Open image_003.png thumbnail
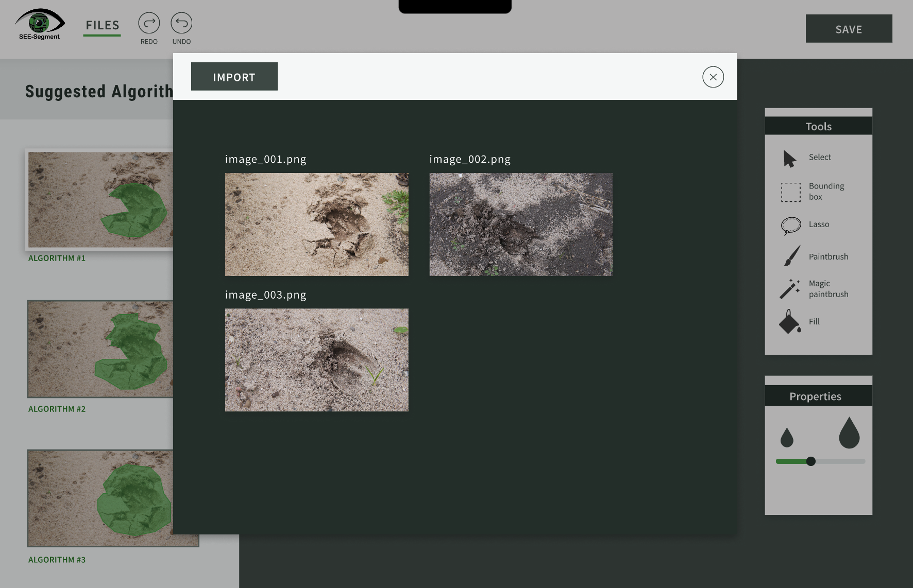The width and height of the screenshot is (913, 588). pos(317,360)
